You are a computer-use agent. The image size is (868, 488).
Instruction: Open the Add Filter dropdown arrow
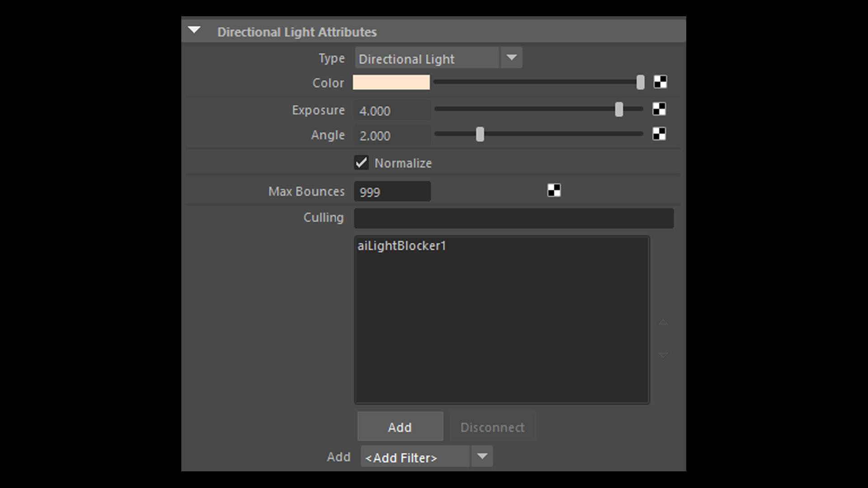[x=482, y=456]
